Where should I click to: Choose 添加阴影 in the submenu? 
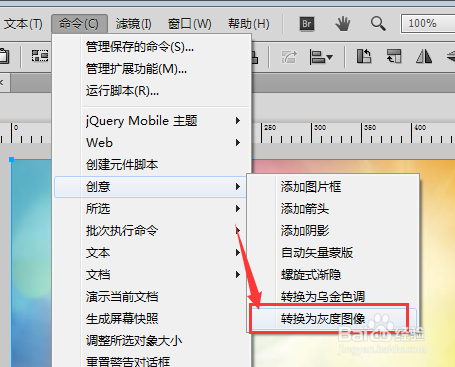click(x=333, y=231)
